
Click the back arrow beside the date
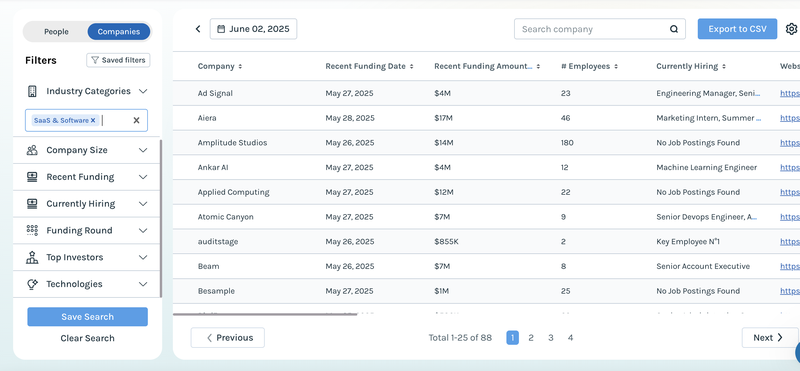tap(198, 29)
